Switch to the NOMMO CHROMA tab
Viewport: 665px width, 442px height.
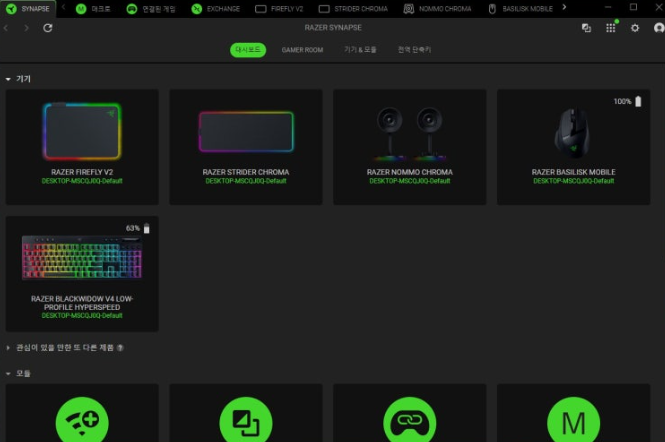point(437,8)
